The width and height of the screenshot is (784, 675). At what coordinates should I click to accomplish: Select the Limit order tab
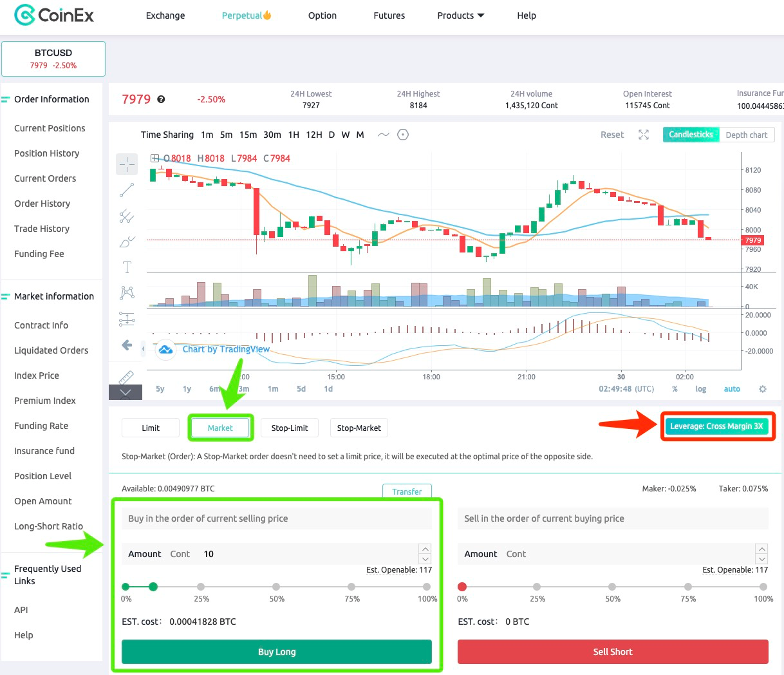click(151, 428)
